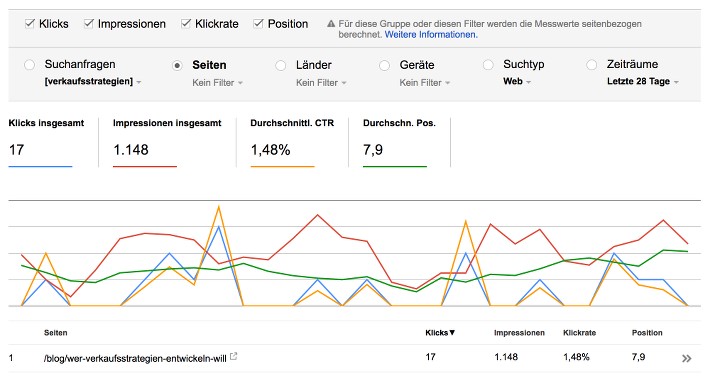This screenshot has height=378, width=710.
Task: Click the double-chevron arrow on row 1
Action: click(x=686, y=359)
